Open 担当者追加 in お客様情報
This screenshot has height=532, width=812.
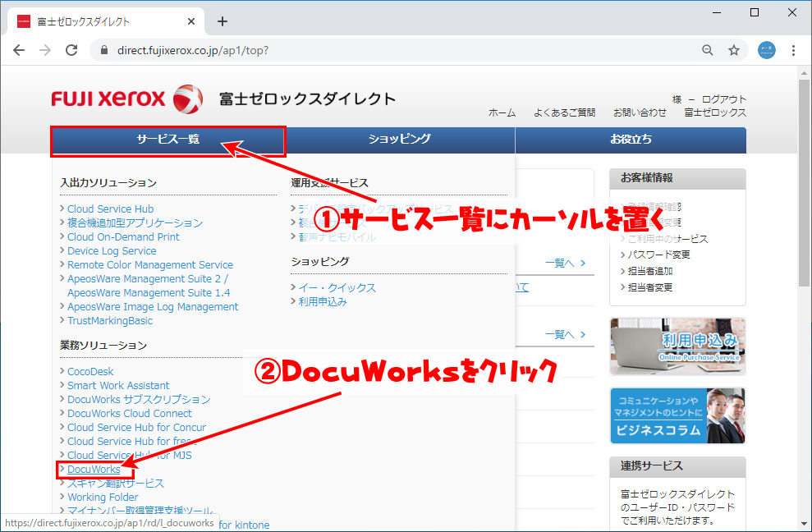(x=650, y=271)
